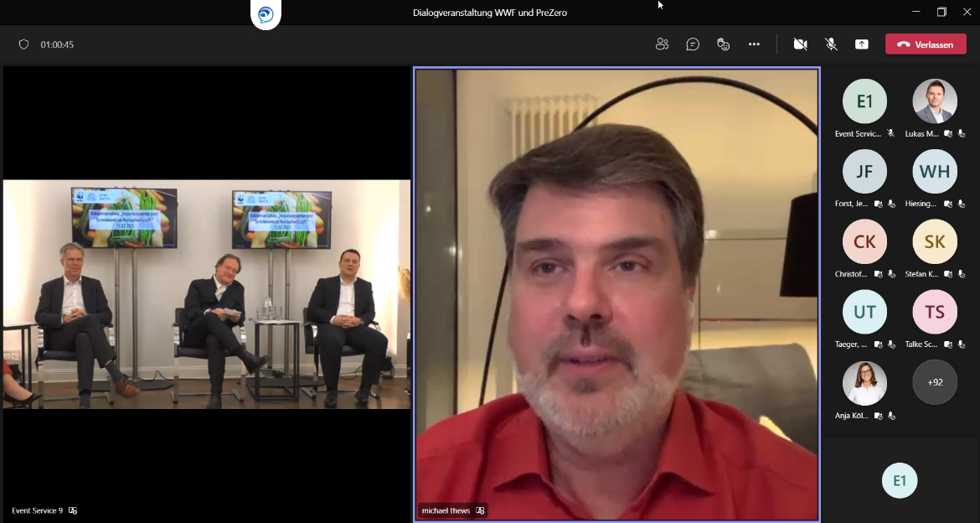Click the icon next to michael thews label

click(x=480, y=510)
